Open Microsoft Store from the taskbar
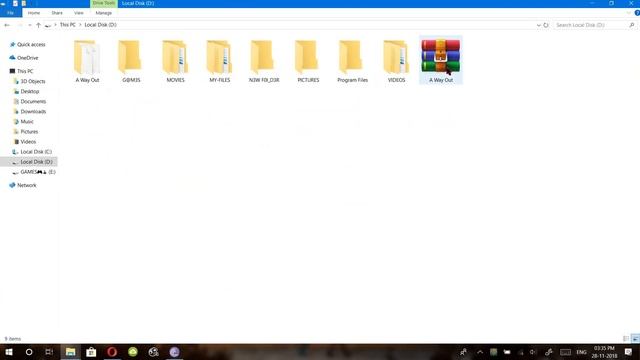Viewport: 640px width, 360px height. pyautogui.click(x=91, y=352)
